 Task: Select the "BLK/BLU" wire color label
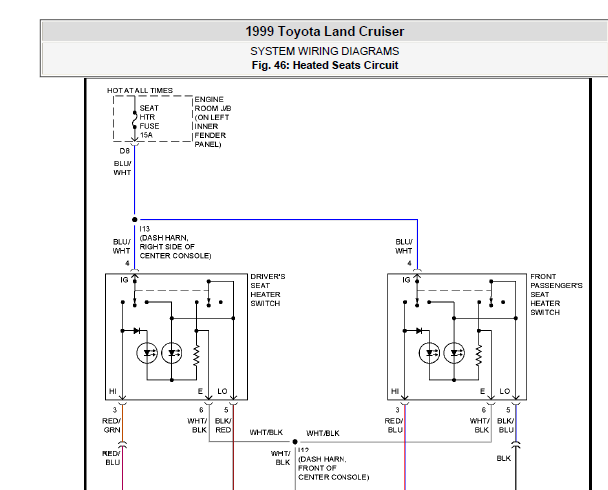(x=506, y=425)
